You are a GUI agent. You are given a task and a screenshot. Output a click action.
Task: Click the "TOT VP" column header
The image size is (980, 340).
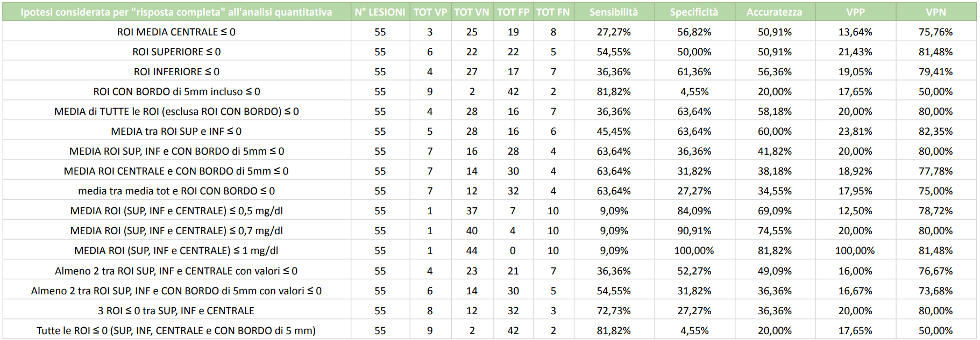tap(430, 12)
